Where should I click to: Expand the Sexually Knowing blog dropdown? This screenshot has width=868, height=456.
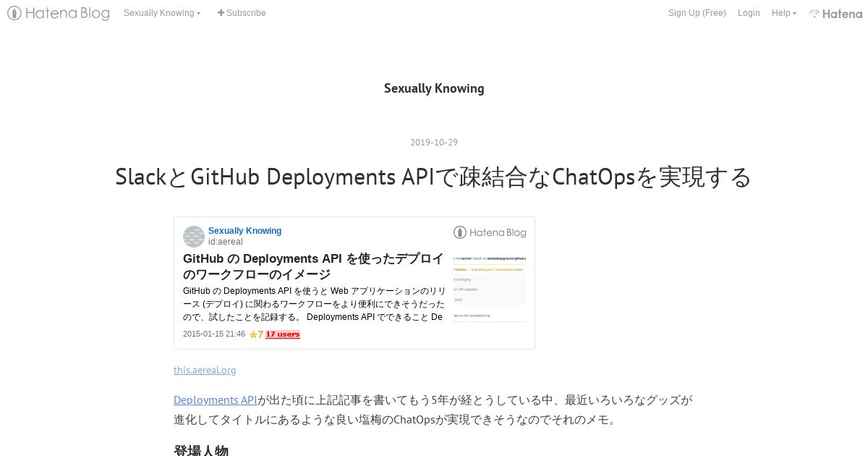162,13
